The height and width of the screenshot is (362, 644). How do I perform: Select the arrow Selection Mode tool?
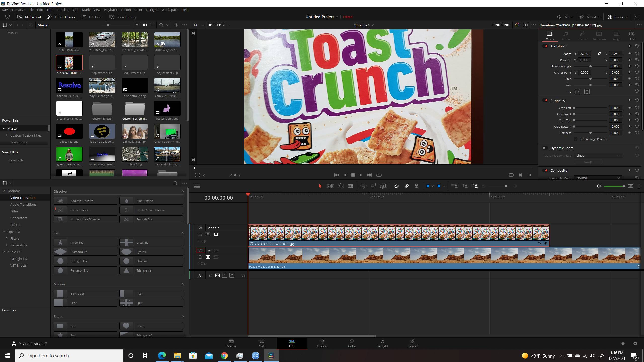[320, 186]
